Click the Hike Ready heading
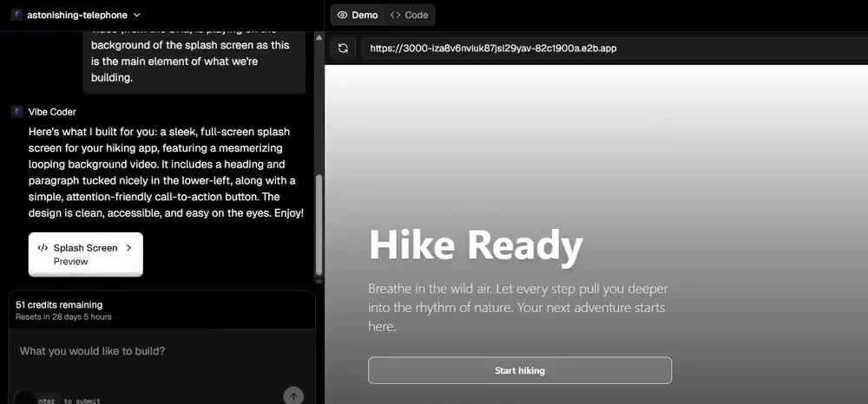 (x=476, y=244)
